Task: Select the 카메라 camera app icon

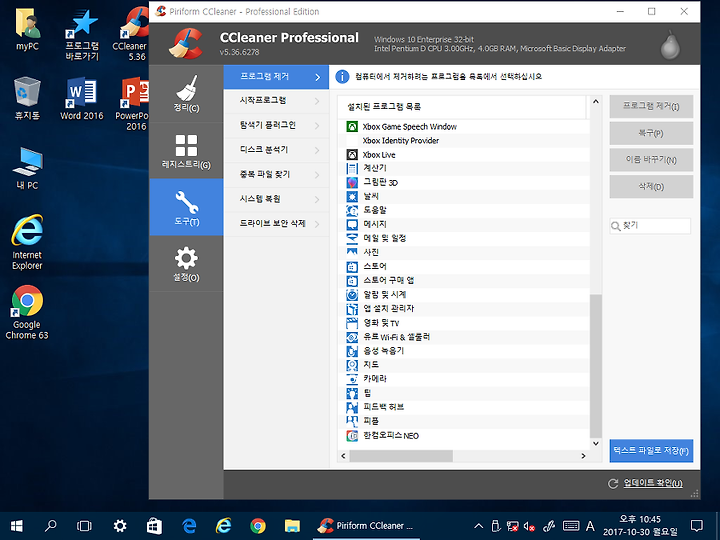Action: [x=352, y=379]
